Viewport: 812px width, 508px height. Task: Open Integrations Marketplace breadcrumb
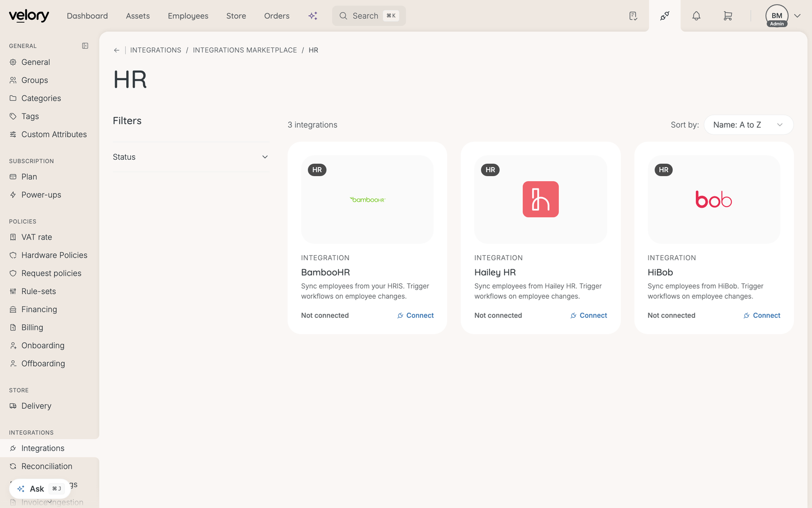click(x=245, y=50)
